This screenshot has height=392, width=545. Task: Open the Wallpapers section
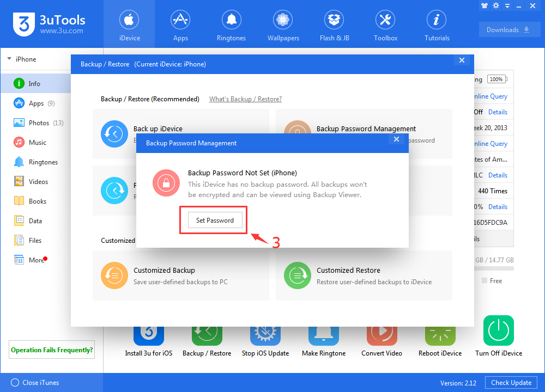(283, 24)
